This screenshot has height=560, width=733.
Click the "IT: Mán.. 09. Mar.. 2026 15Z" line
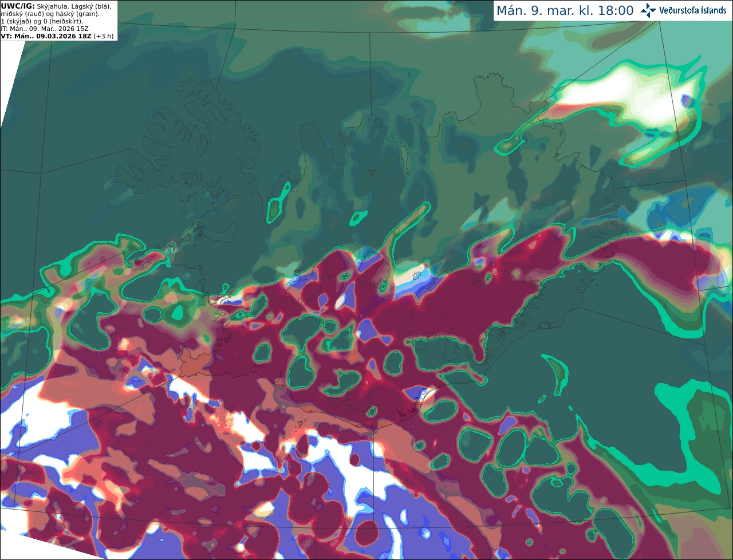point(45,28)
